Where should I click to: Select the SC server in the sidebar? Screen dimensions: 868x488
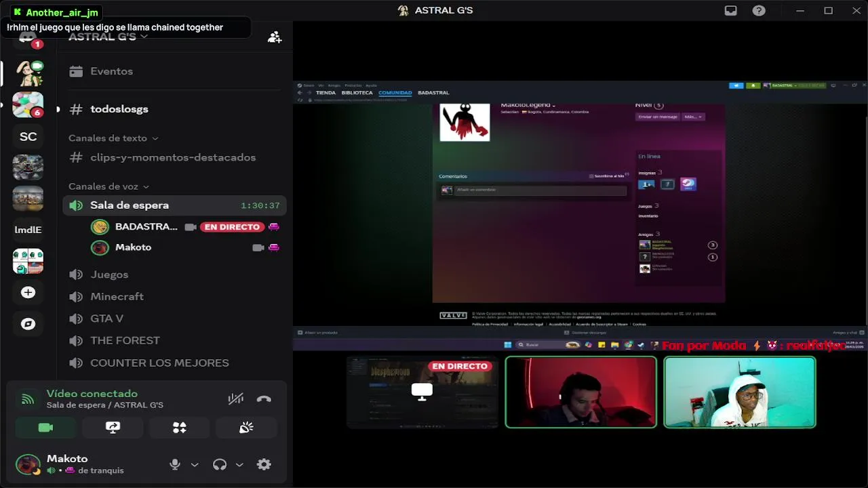[28, 136]
